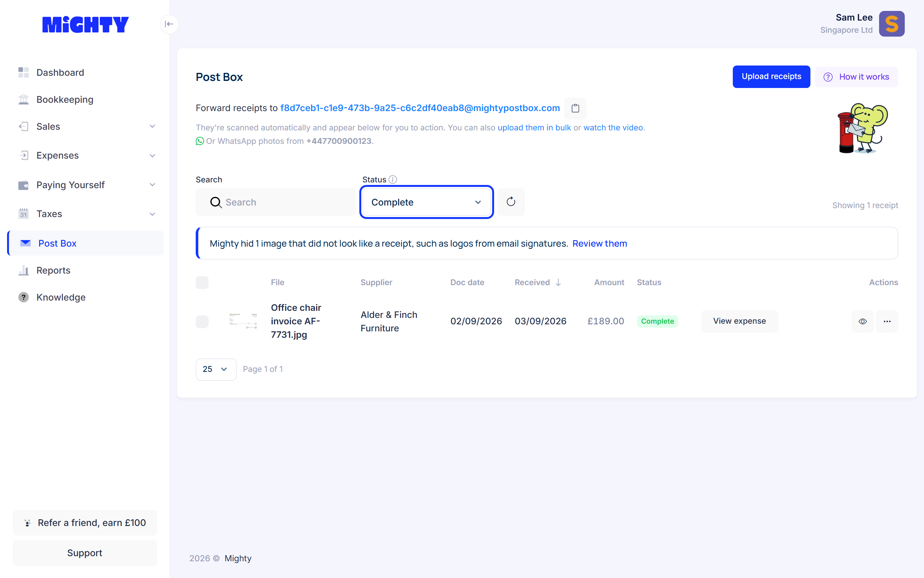Click the refresh receipts icon
The width and height of the screenshot is (924, 578).
coord(511,202)
